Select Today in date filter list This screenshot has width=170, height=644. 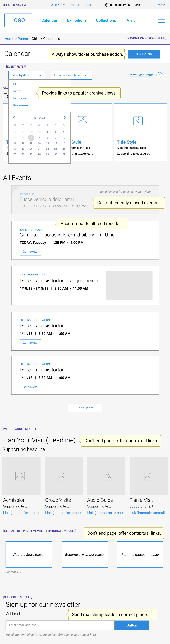pyautogui.click(x=16, y=91)
